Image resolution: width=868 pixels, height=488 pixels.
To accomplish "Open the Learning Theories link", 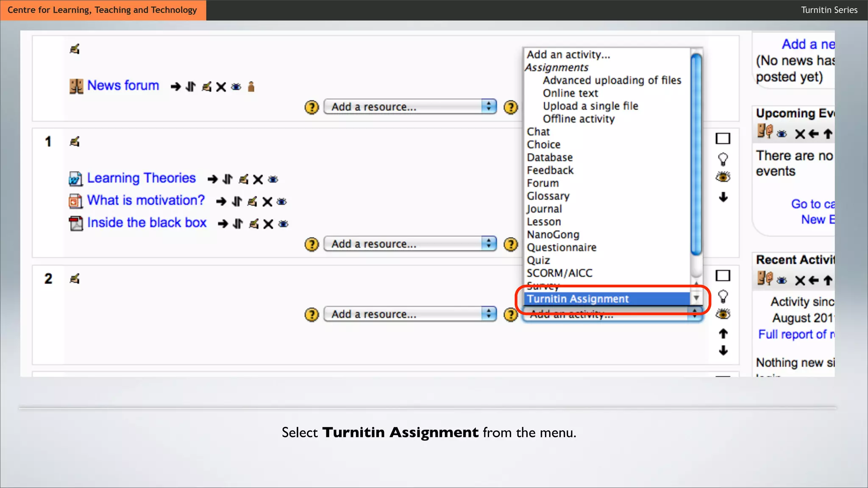I will (x=141, y=178).
